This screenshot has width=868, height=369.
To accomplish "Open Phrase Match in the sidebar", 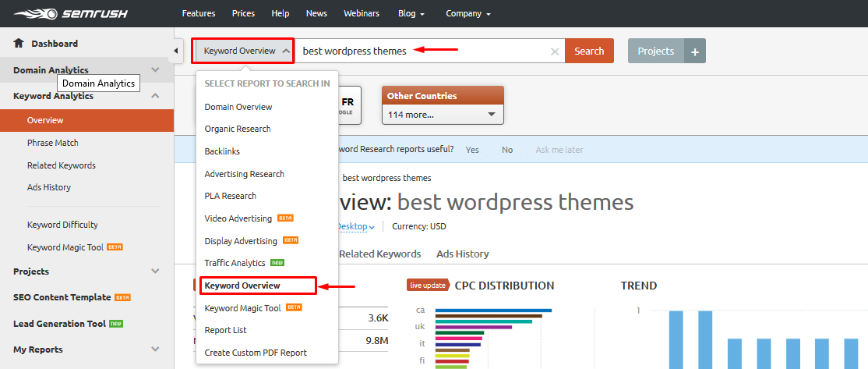I will 52,143.
